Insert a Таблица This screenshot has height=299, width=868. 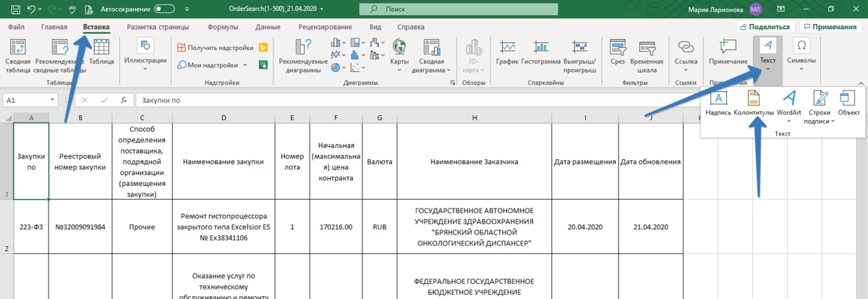(x=101, y=52)
